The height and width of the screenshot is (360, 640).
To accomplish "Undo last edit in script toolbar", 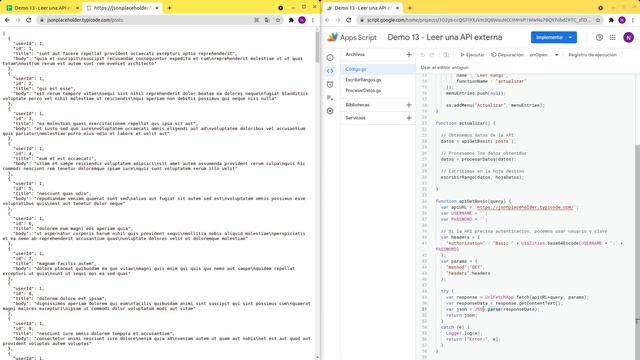I will [x=422, y=55].
